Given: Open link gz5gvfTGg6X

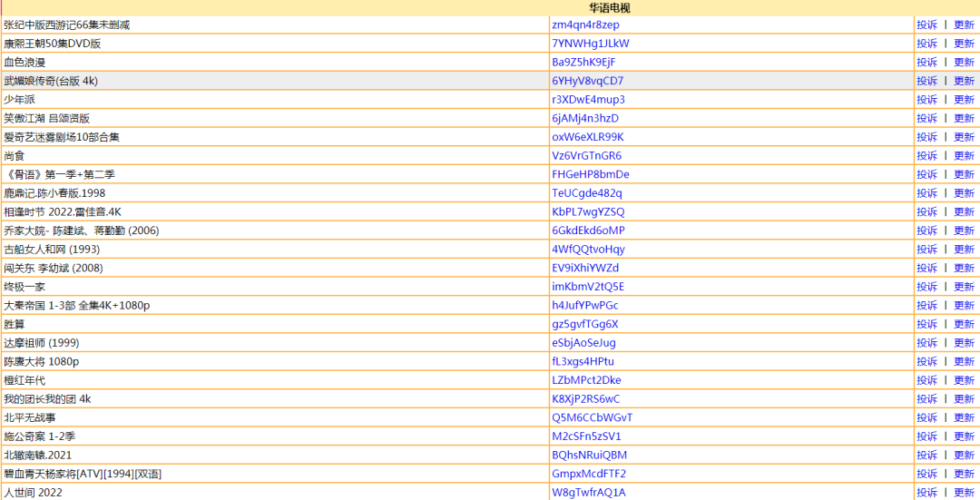Looking at the screenshot, I should [585, 324].
